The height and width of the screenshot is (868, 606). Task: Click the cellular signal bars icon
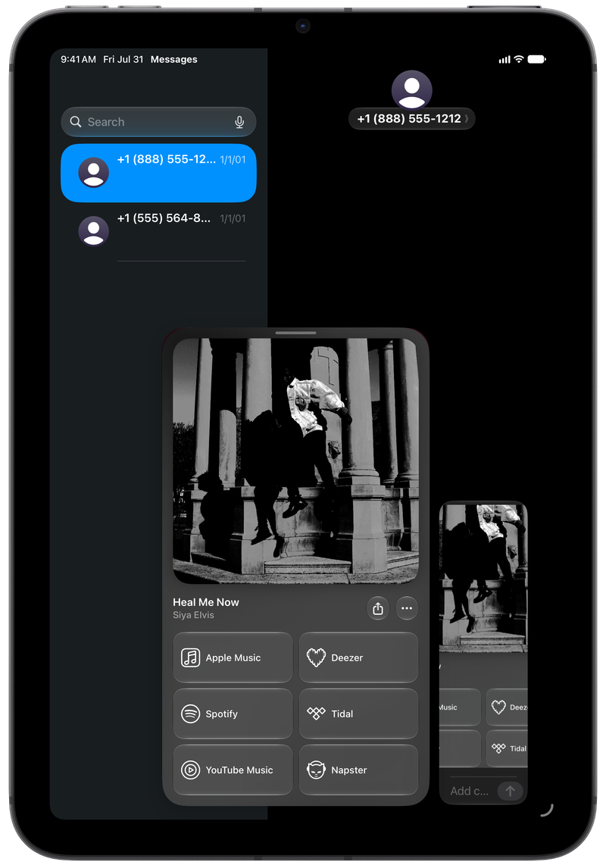(x=504, y=60)
